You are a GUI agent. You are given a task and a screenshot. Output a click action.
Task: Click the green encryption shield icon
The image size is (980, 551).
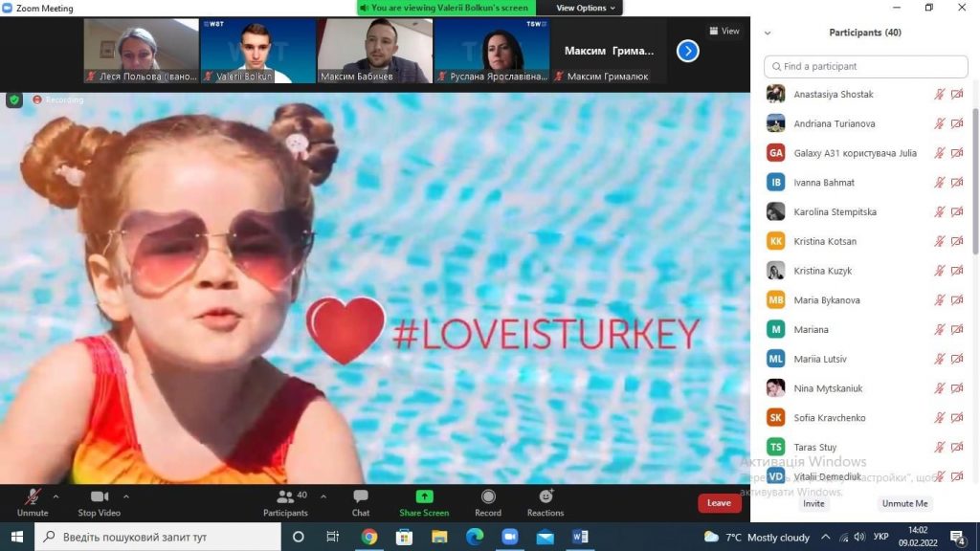coord(14,99)
